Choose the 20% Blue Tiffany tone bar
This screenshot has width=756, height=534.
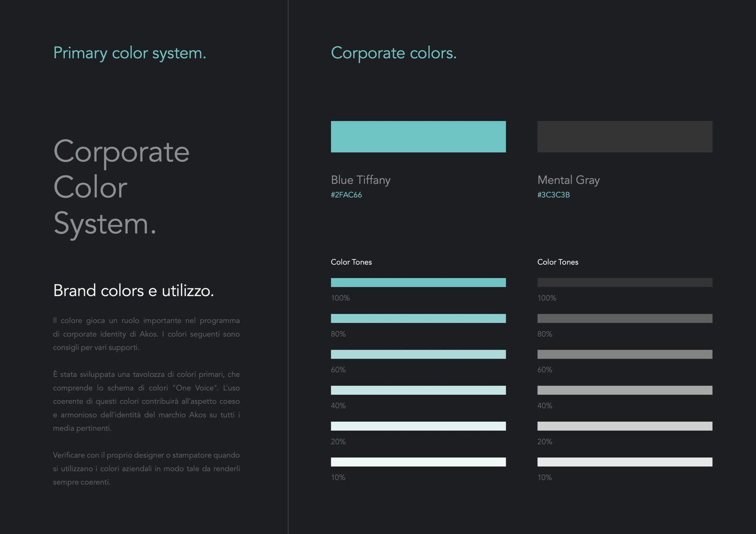(418, 426)
